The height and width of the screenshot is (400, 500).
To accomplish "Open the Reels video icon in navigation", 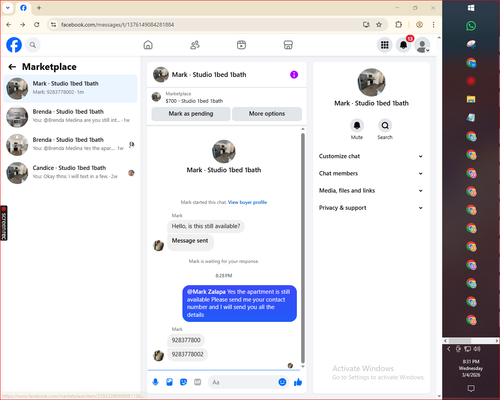I will tap(241, 45).
